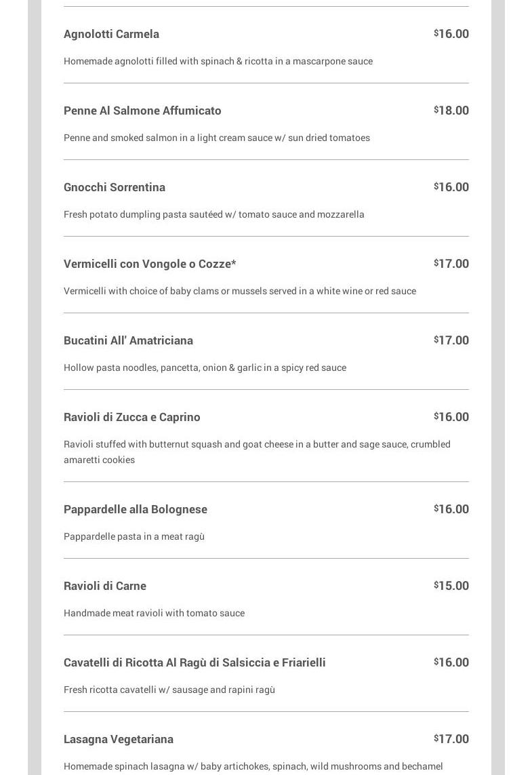Click the Lasagna Vegetariana $17.00 price
This screenshot has width=532, height=775.
tap(451, 739)
